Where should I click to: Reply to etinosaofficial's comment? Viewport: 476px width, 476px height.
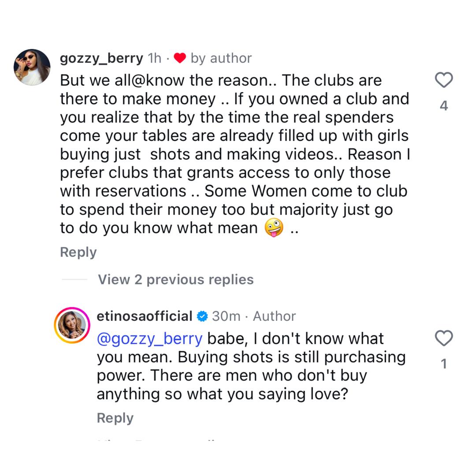[115, 417]
